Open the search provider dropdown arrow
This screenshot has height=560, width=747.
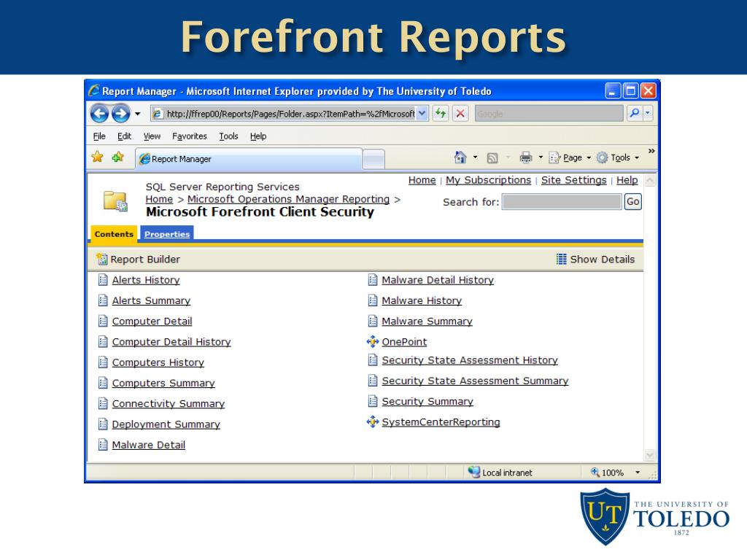[648, 113]
